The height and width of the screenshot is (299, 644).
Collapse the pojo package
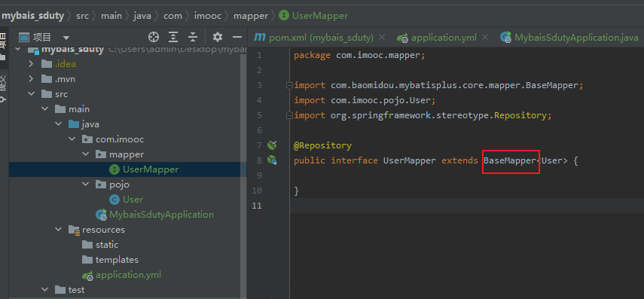click(x=85, y=185)
